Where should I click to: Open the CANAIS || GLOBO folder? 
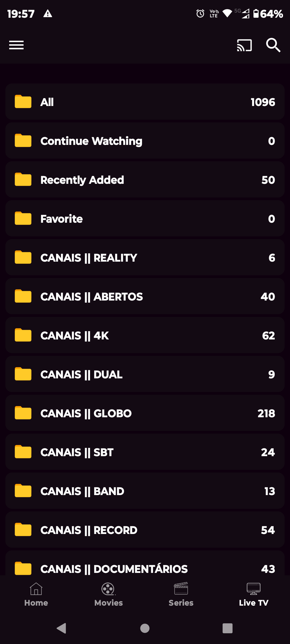tap(145, 413)
